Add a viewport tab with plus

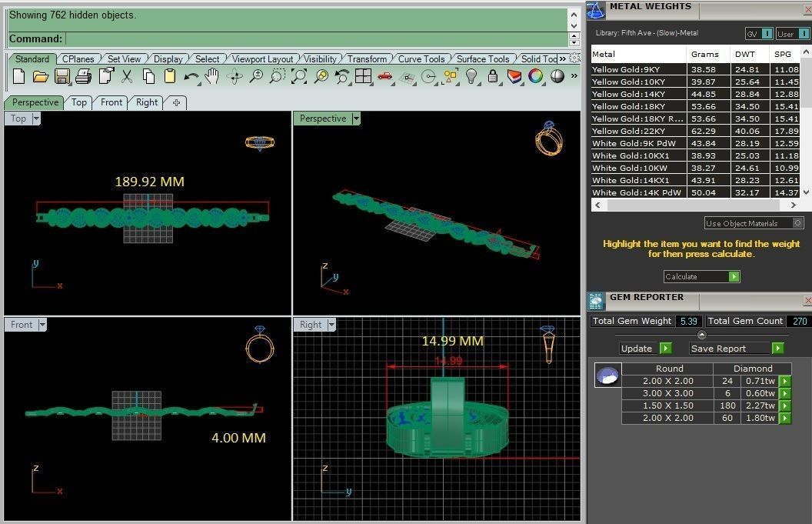176,102
